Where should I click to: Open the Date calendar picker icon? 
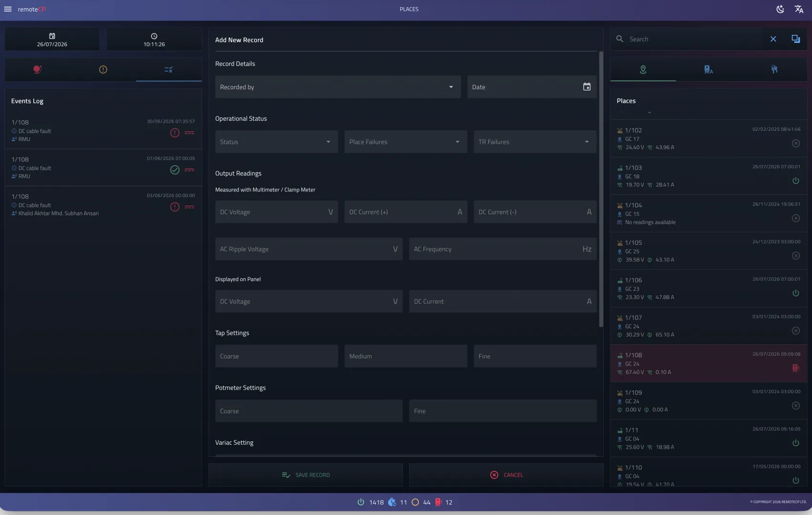click(587, 87)
